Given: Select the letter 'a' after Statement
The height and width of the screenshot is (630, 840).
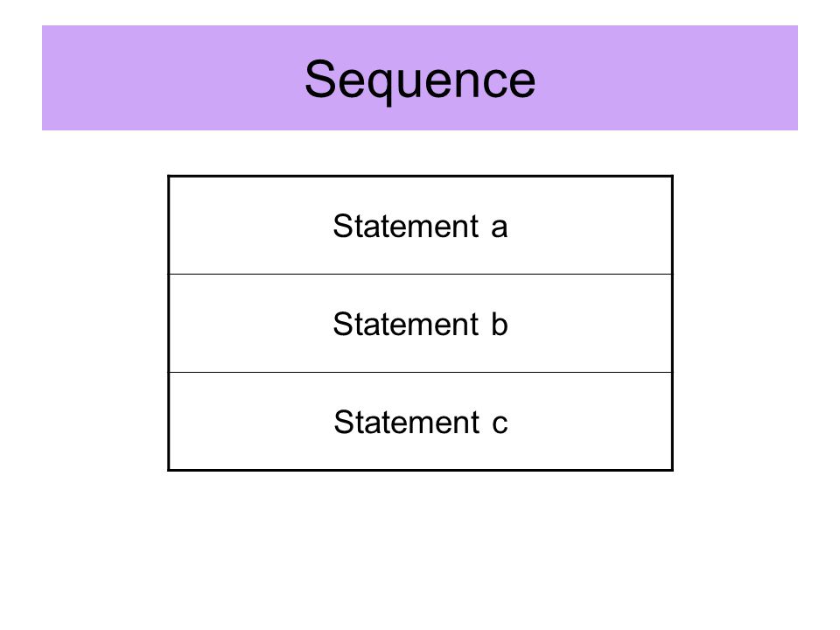Looking at the screenshot, I should [500, 227].
